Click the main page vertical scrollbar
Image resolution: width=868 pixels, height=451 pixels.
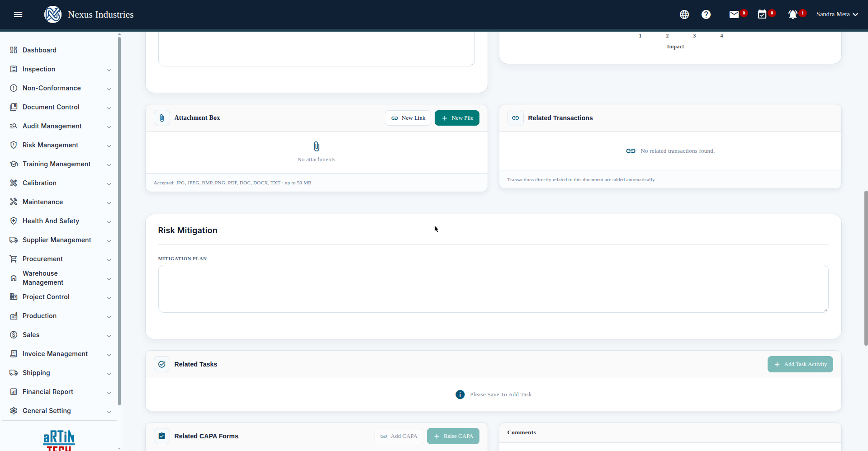[866, 268]
